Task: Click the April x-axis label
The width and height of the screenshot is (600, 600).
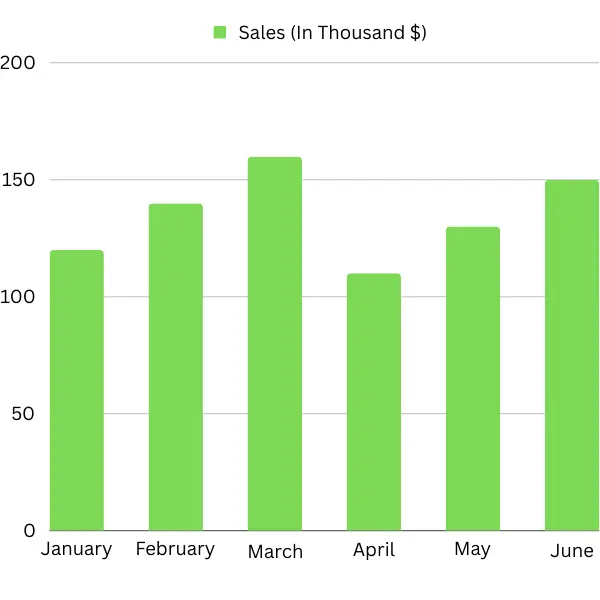Action: point(374,550)
